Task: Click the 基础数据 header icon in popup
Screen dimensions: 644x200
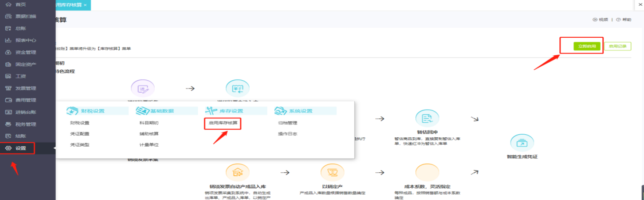Action: [x=142, y=111]
